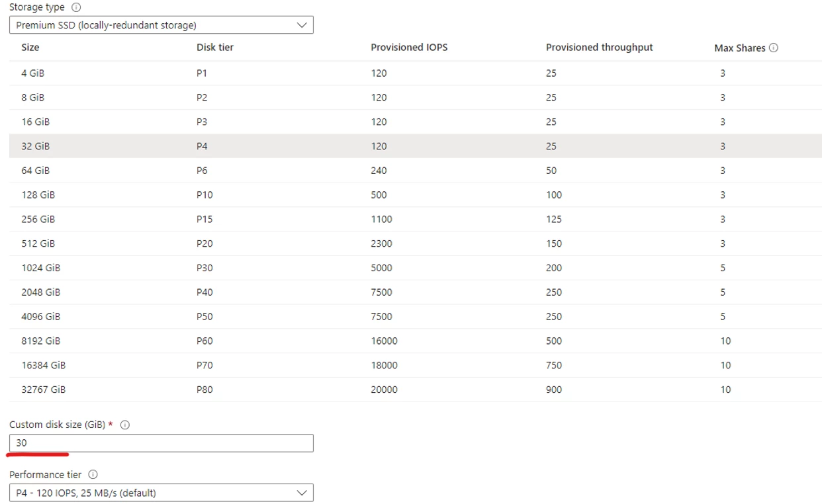
Task: Click the P50 disk tier cell
Action: (x=205, y=316)
